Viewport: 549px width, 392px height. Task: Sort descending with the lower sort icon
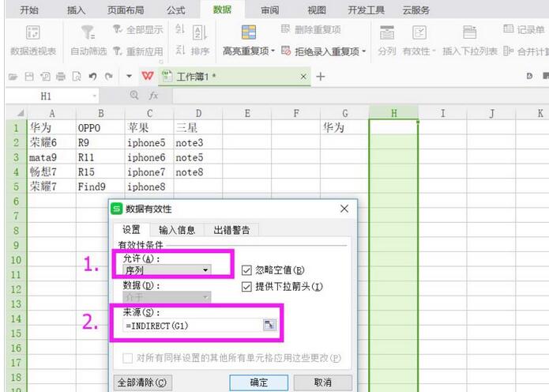[180, 49]
